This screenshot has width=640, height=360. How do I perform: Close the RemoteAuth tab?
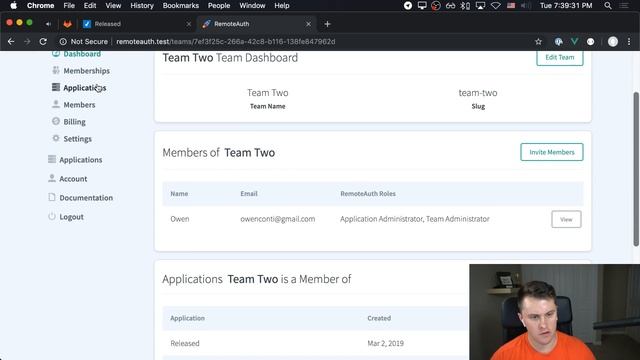coord(309,24)
